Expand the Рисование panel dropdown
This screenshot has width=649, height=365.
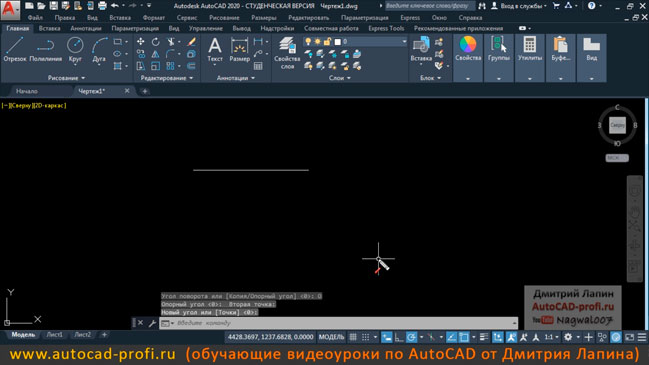tap(66, 78)
